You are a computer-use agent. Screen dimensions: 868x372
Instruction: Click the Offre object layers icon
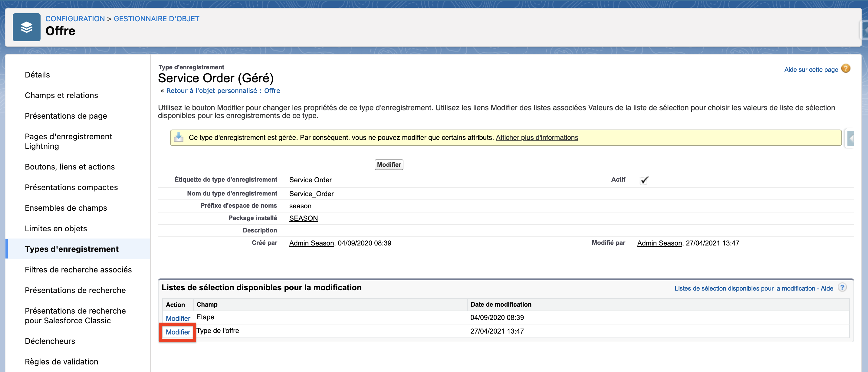26,27
